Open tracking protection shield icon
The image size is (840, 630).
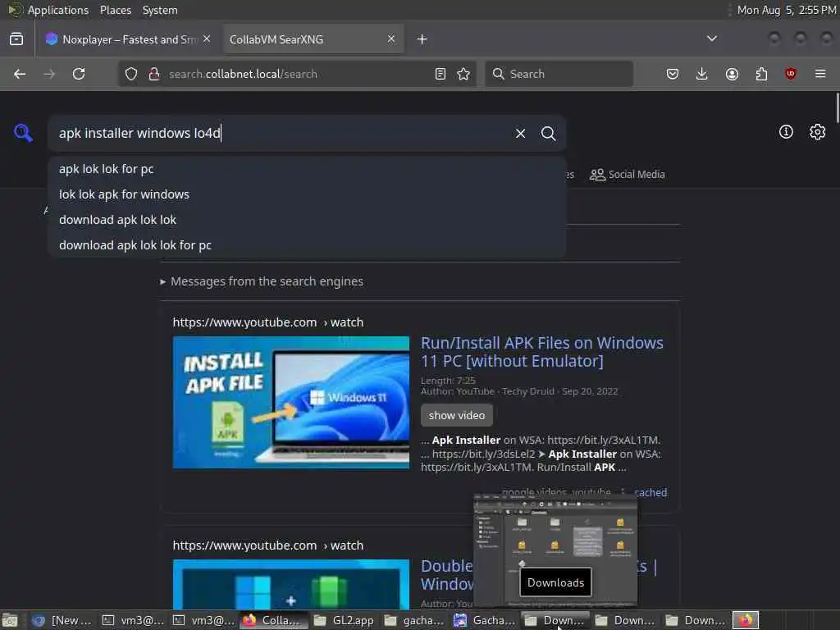(131, 74)
